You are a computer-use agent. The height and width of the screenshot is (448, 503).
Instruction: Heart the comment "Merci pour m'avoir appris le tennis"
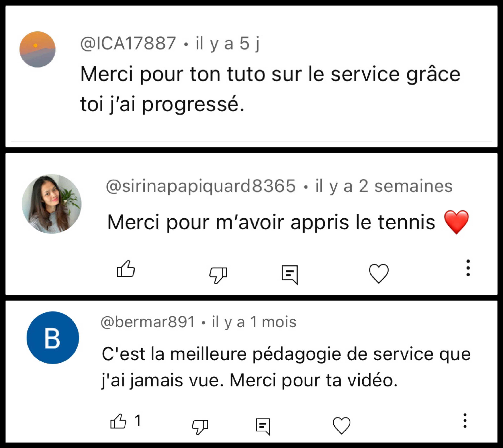(379, 273)
